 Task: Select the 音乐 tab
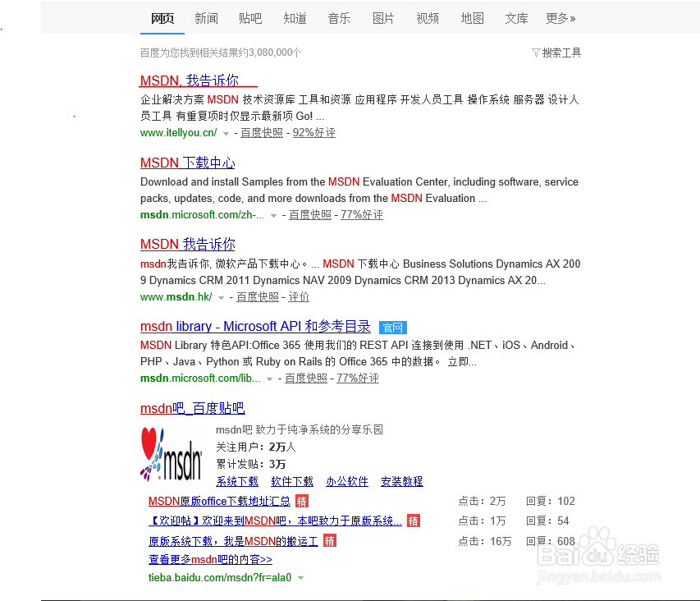pos(339,18)
